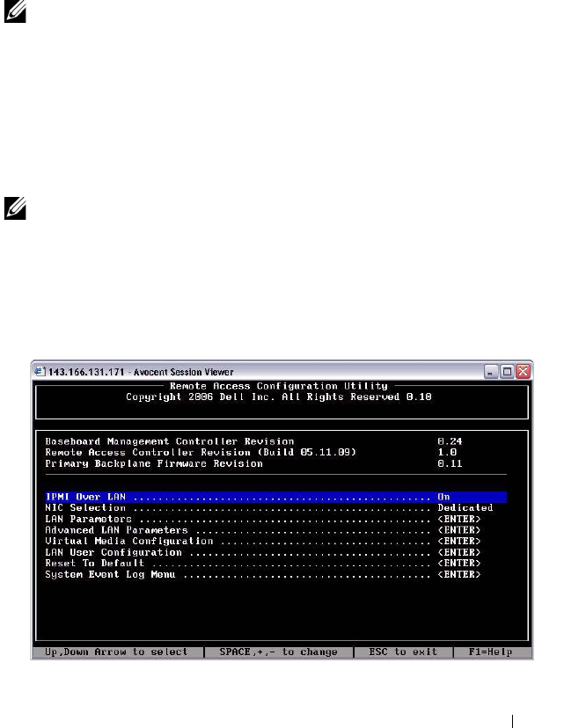Click the 'F1=Help' status hint

click(490, 652)
